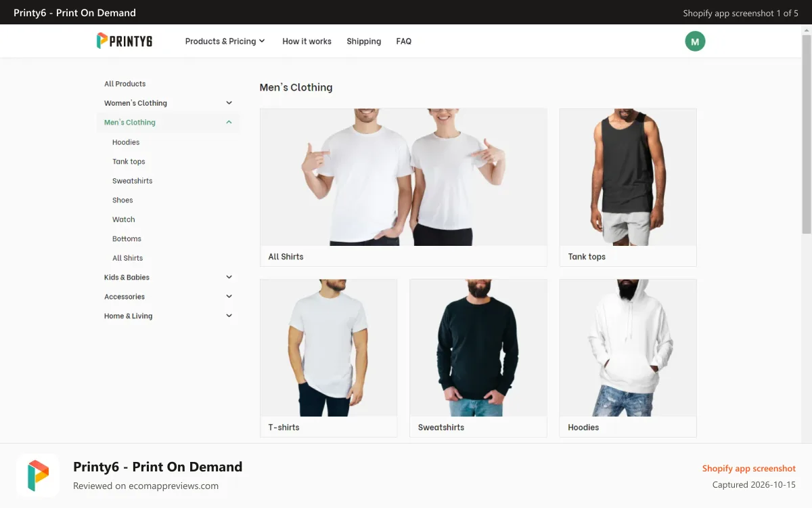The width and height of the screenshot is (812, 508).
Task: Open Tank tops in sidebar submenu
Action: click(x=129, y=161)
